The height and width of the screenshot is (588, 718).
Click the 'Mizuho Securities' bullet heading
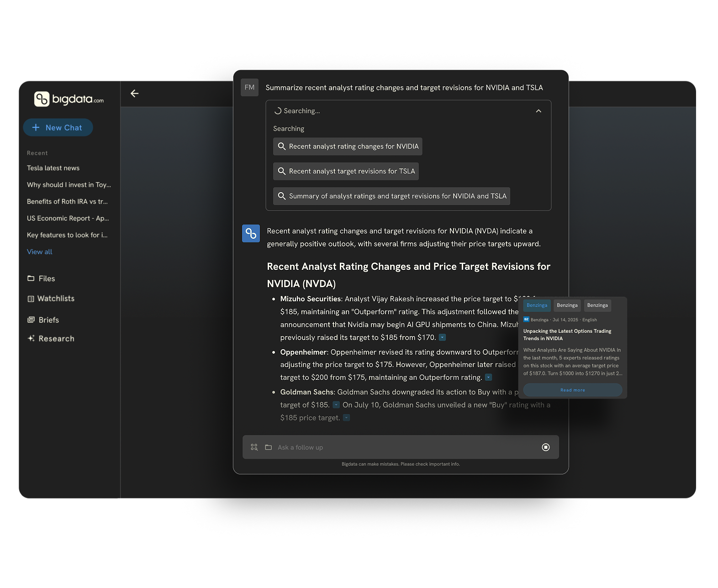point(311,299)
